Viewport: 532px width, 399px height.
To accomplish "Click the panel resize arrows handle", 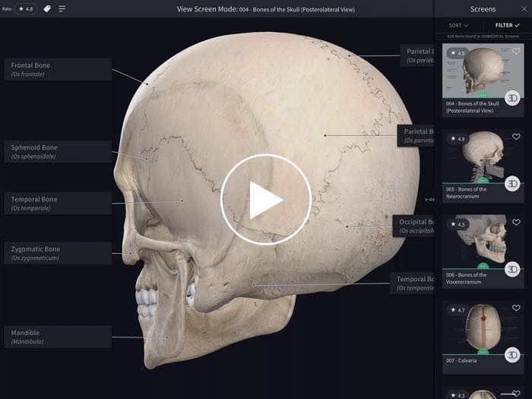I will (430, 199).
